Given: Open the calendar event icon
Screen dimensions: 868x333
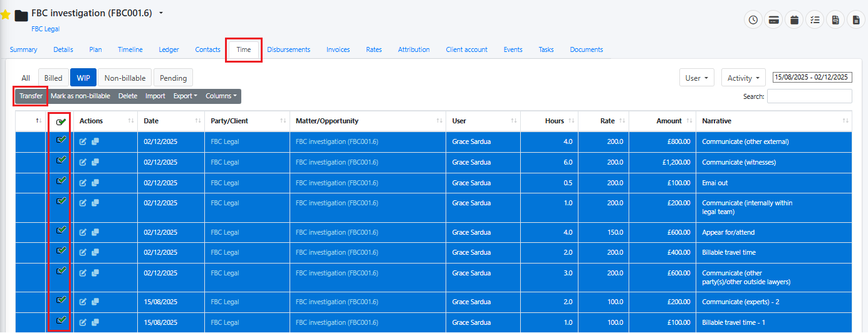Looking at the screenshot, I should pyautogui.click(x=794, y=20).
